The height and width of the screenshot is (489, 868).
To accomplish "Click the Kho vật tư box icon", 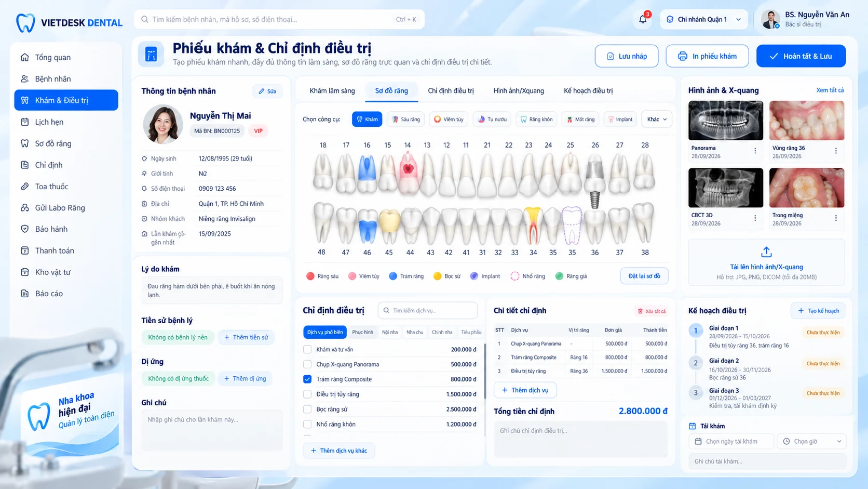I will tap(24, 272).
